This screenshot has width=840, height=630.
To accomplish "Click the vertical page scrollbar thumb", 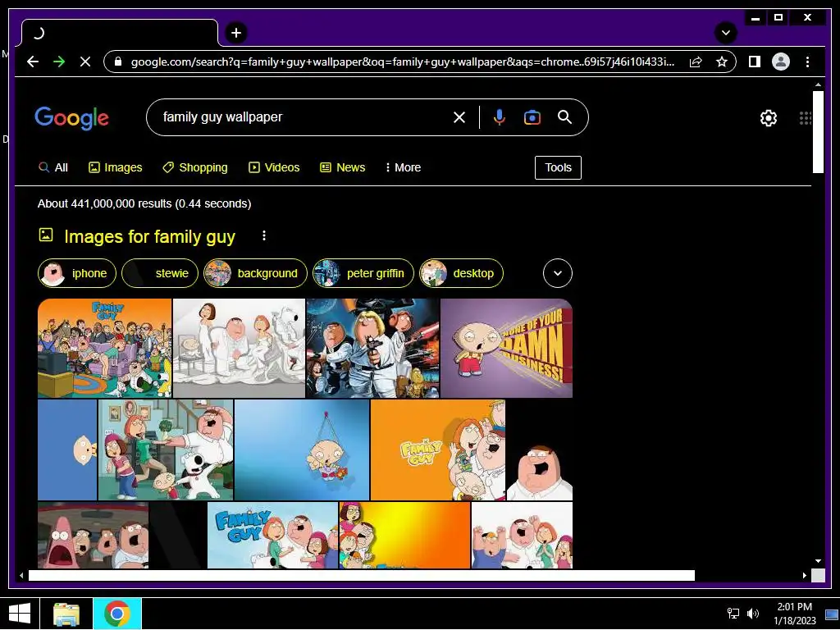I will point(818,132).
